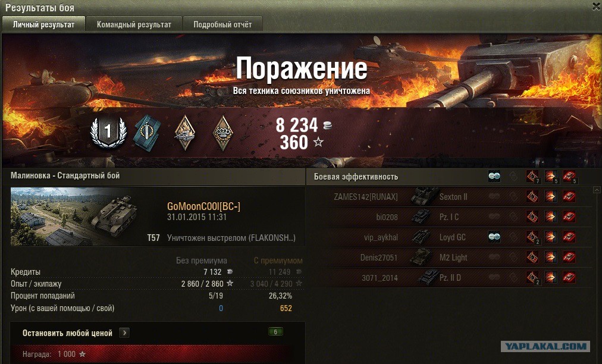Select the 'Личный результат' tab
The width and height of the screenshot is (602, 364).
43,24
